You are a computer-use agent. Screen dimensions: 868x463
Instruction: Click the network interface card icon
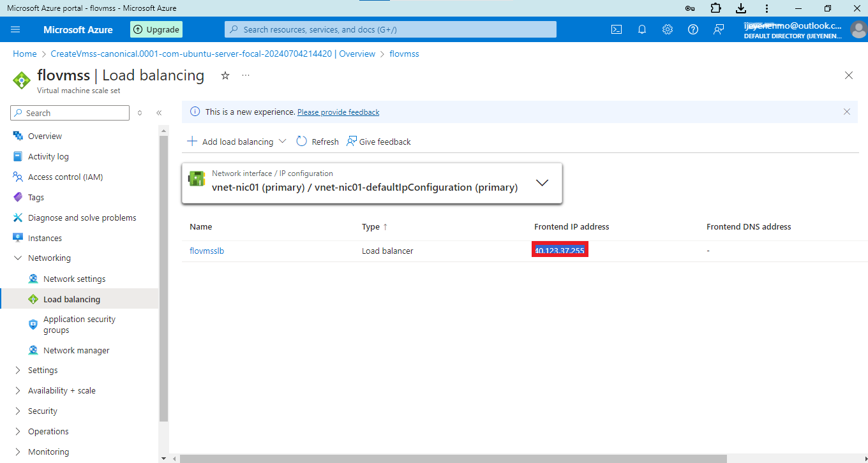[197, 179]
